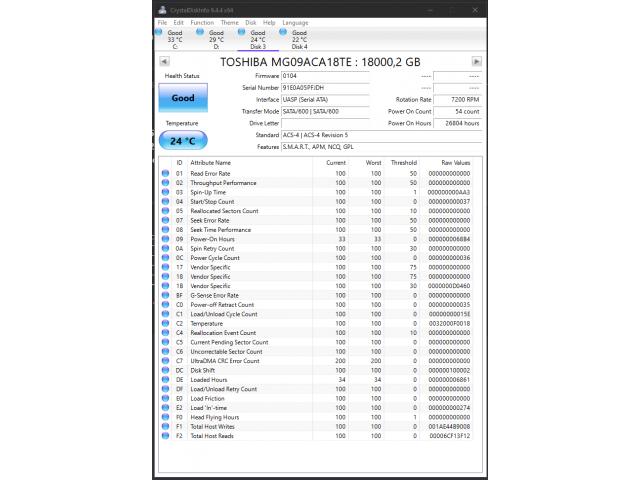Switch to Disk 4 status icon
640x480 pixels.
pyautogui.click(x=284, y=32)
